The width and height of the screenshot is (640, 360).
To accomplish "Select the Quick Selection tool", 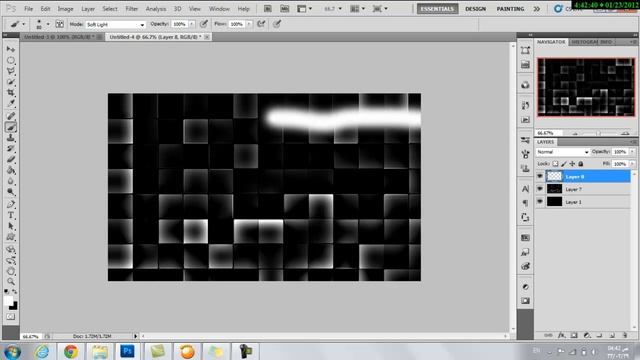I will point(11,82).
